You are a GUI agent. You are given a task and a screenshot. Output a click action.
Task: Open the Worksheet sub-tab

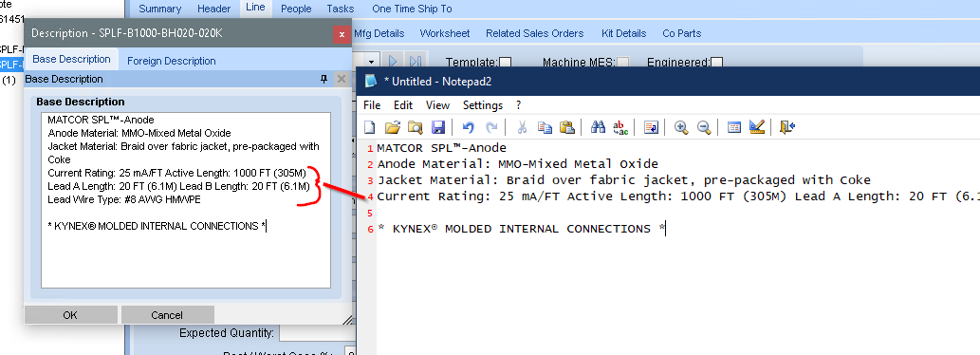(x=445, y=33)
